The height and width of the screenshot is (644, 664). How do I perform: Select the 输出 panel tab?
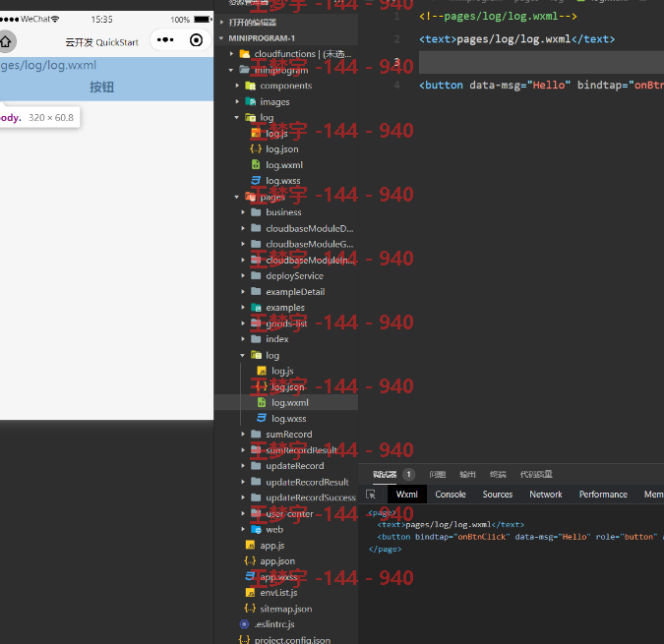[x=467, y=474]
